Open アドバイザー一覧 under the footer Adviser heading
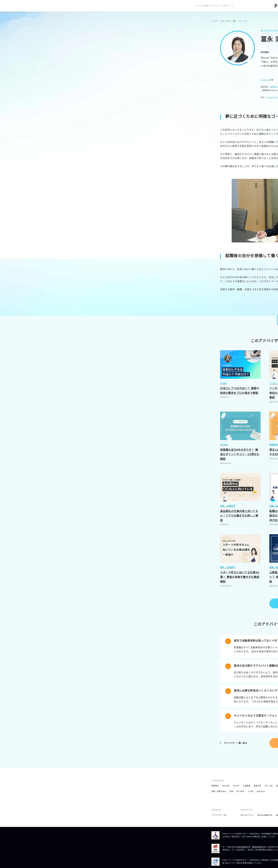This screenshot has height=868, width=278. [x=219, y=815]
